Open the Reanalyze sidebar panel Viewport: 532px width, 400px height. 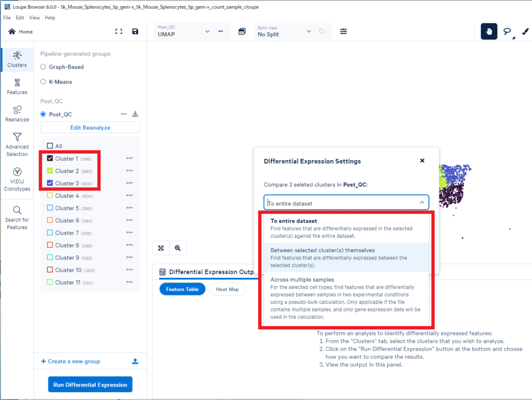[17, 113]
